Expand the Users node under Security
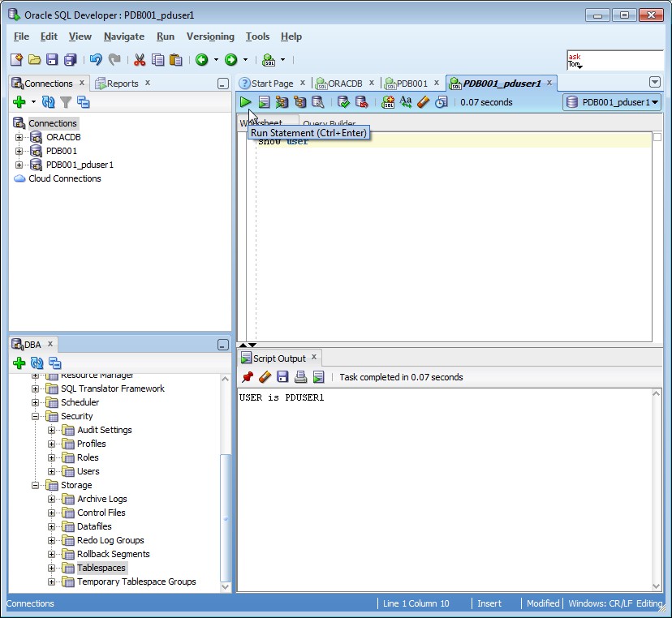 tap(50, 471)
